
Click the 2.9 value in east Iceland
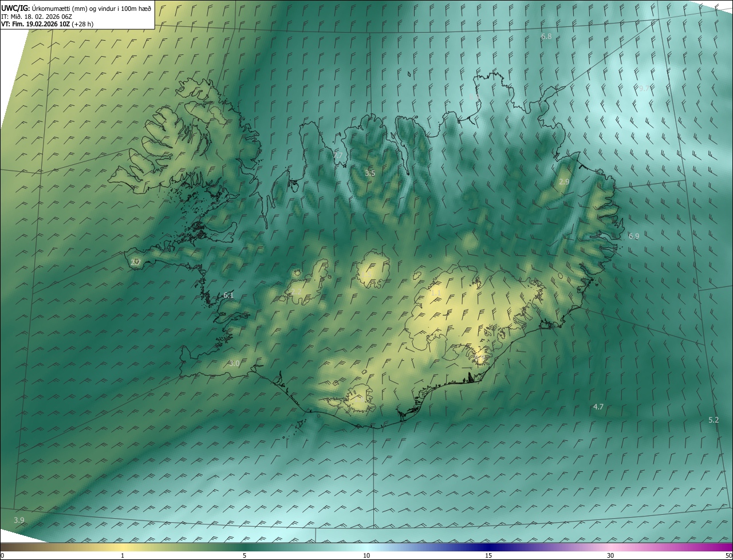coord(563,182)
